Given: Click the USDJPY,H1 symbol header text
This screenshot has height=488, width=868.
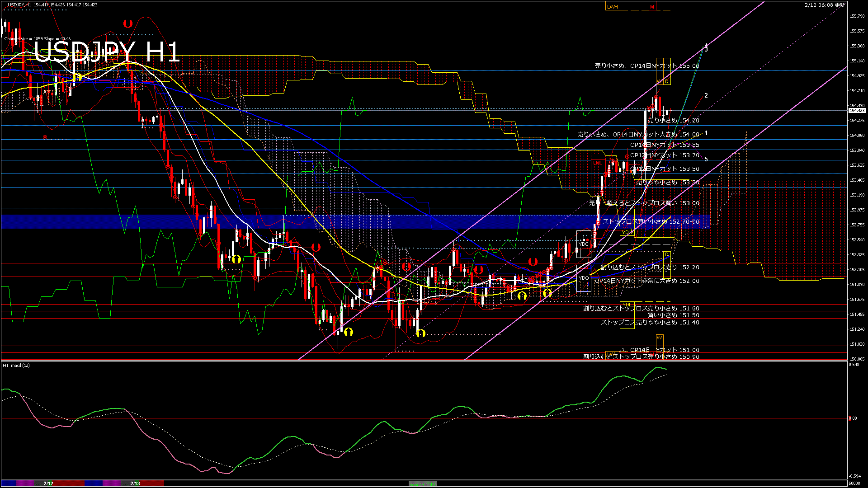Looking at the screenshot, I should coord(20,5).
